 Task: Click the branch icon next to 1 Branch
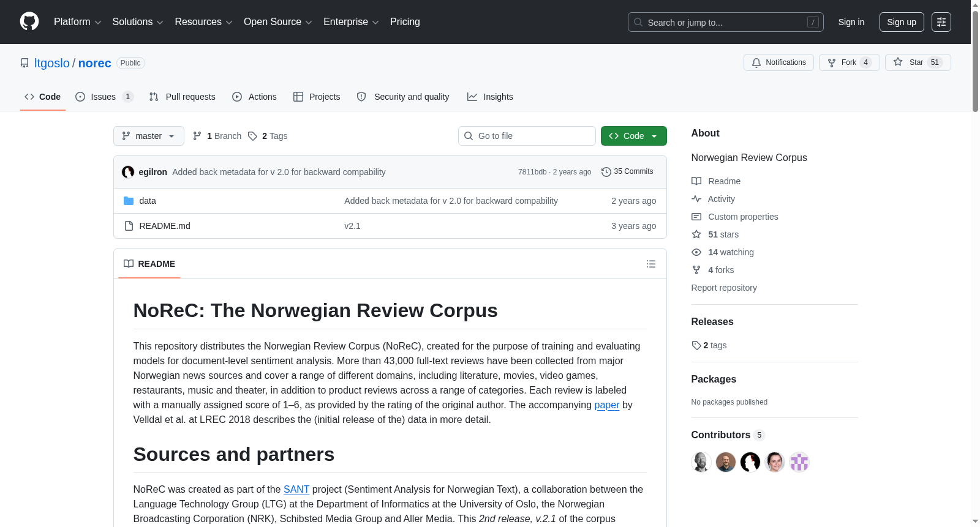(x=197, y=136)
